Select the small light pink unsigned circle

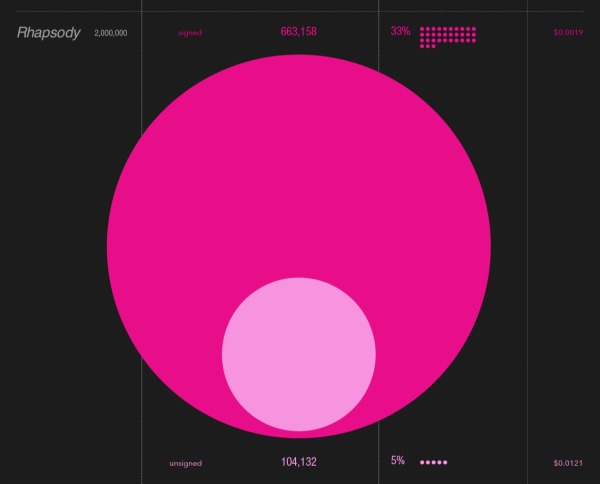coord(299,354)
